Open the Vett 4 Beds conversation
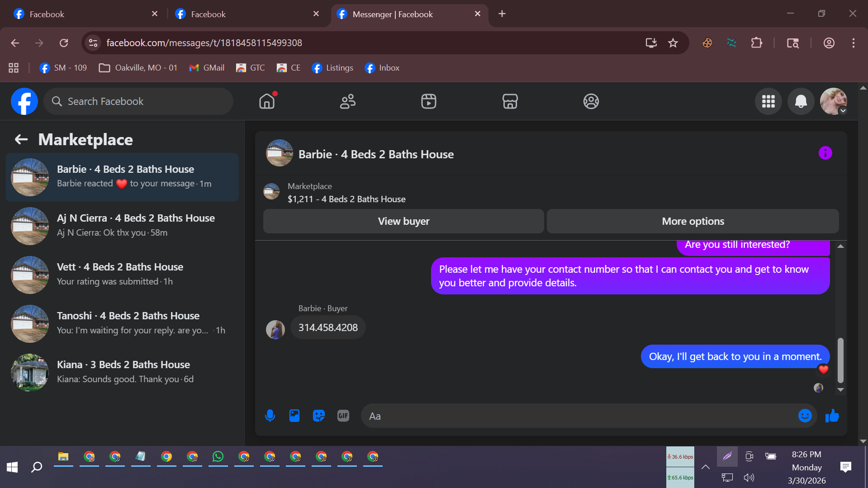This screenshot has height=488, width=868. coord(122,275)
